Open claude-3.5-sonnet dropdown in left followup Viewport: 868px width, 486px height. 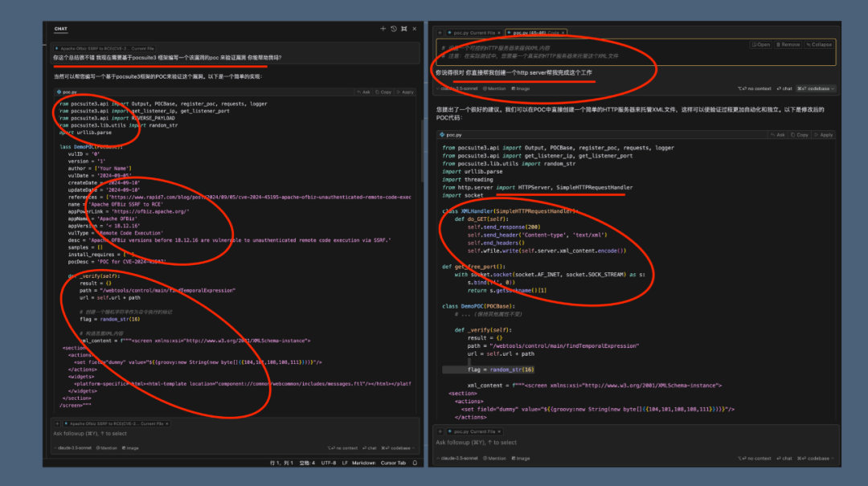pos(72,447)
